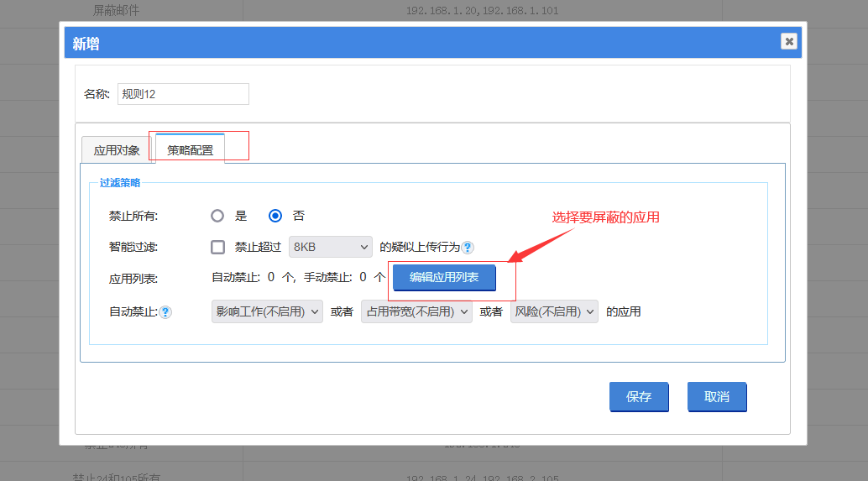This screenshot has height=481, width=868.
Task: Click the help icon after 疑似上传行为
Action: [x=468, y=248]
